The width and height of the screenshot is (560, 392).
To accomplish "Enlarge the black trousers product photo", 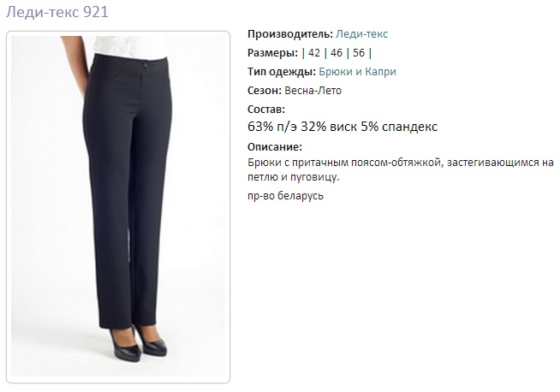I will pyautogui.click(x=118, y=206).
